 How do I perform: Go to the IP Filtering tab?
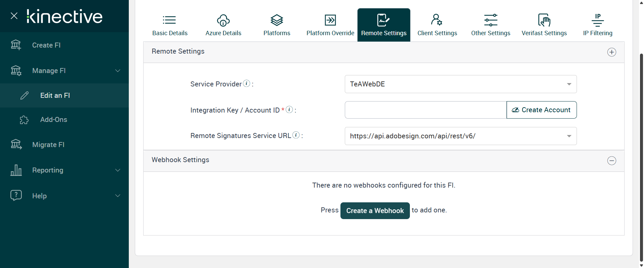[597, 25]
